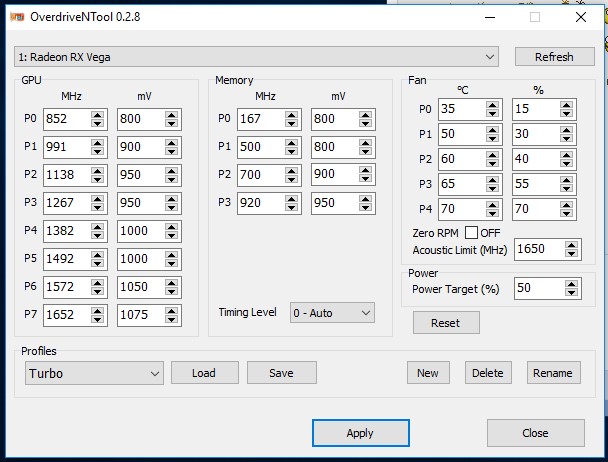Screen dimensions: 608x462
Task: Open the Radeon RX Vega GPU dropdown
Action: coord(256,57)
